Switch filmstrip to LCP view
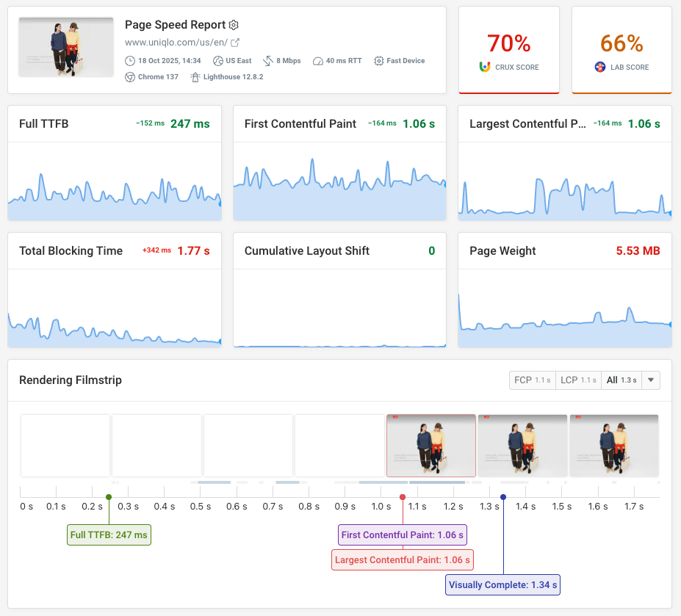This screenshot has width=681, height=616. pyautogui.click(x=577, y=380)
